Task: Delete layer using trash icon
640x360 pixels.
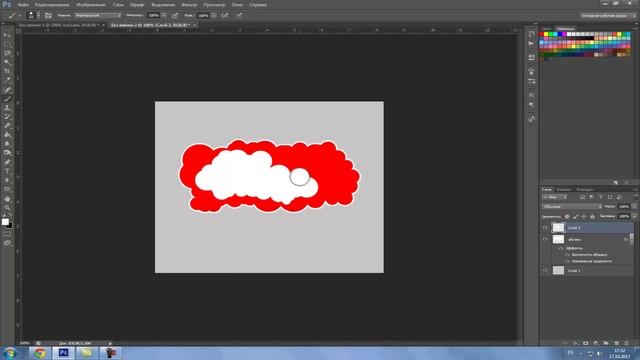Action: 627,343
